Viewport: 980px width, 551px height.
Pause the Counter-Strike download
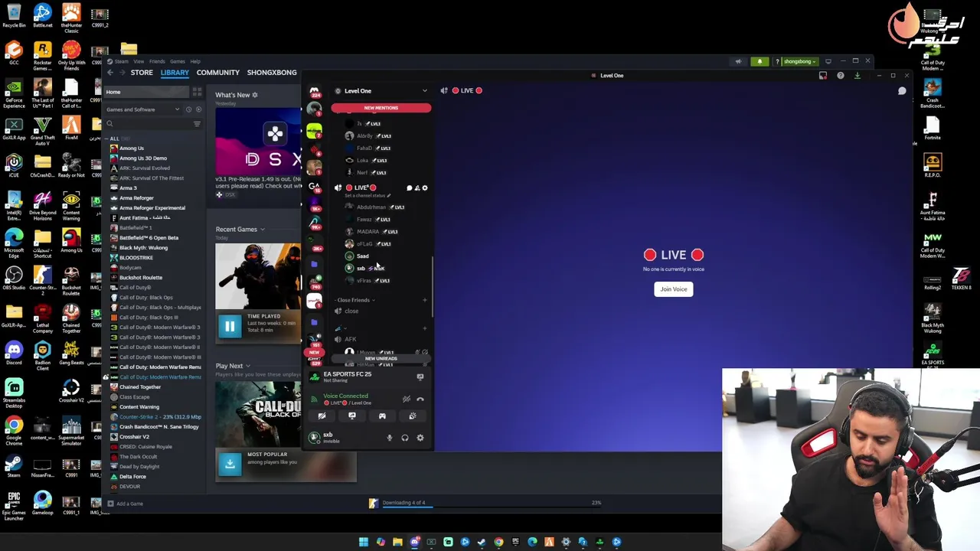(230, 327)
